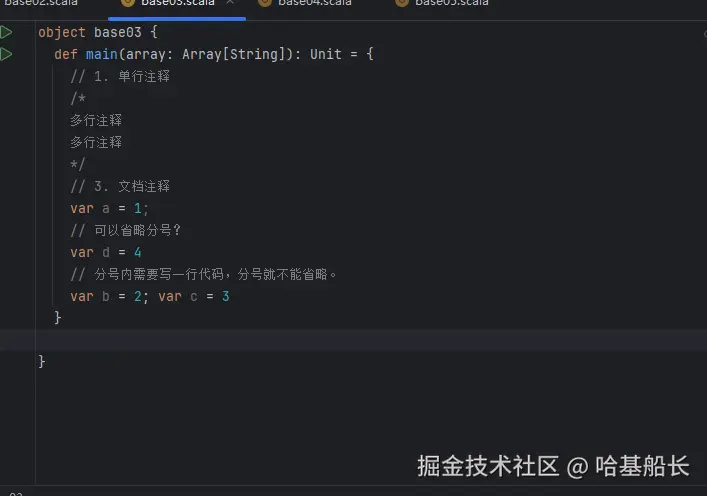The image size is (707, 496).
Task: Click the run arrow beside object base03
Action: 7,32
